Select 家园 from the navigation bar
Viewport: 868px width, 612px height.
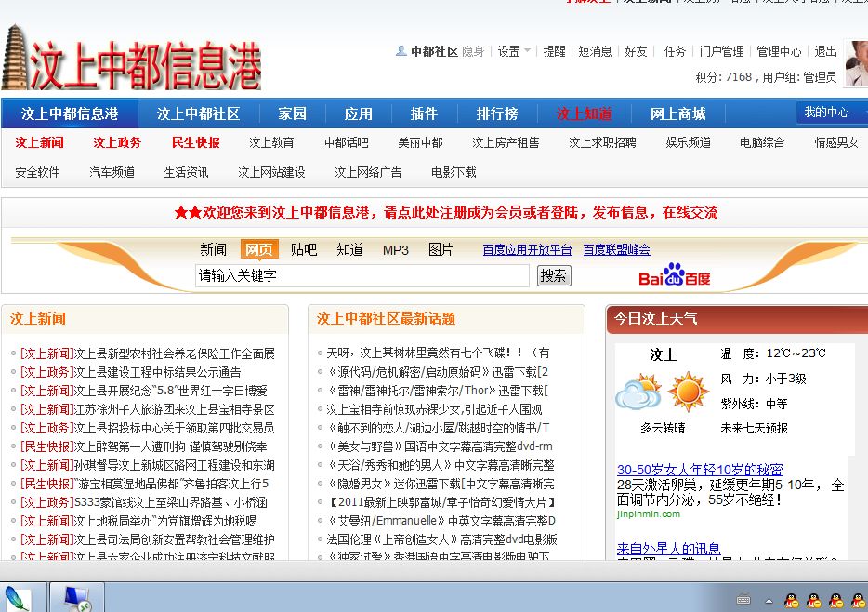(290, 113)
